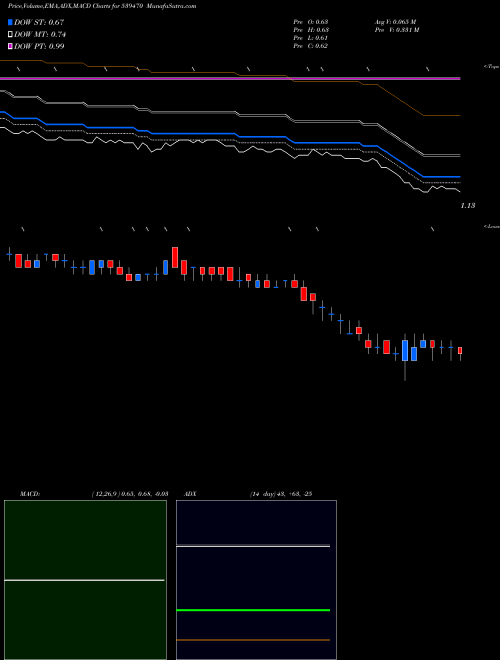
Task: Click the 1.13 price label
Action: (x=468, y=205)
